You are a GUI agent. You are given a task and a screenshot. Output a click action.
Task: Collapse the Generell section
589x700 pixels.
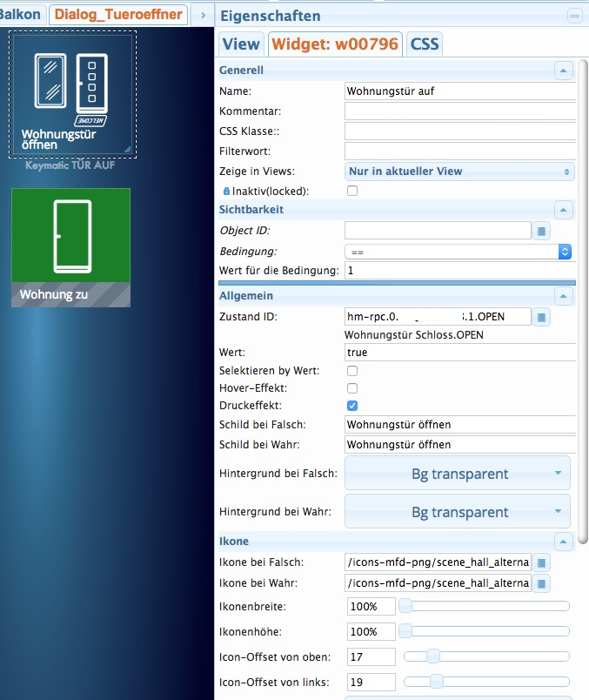563,71
